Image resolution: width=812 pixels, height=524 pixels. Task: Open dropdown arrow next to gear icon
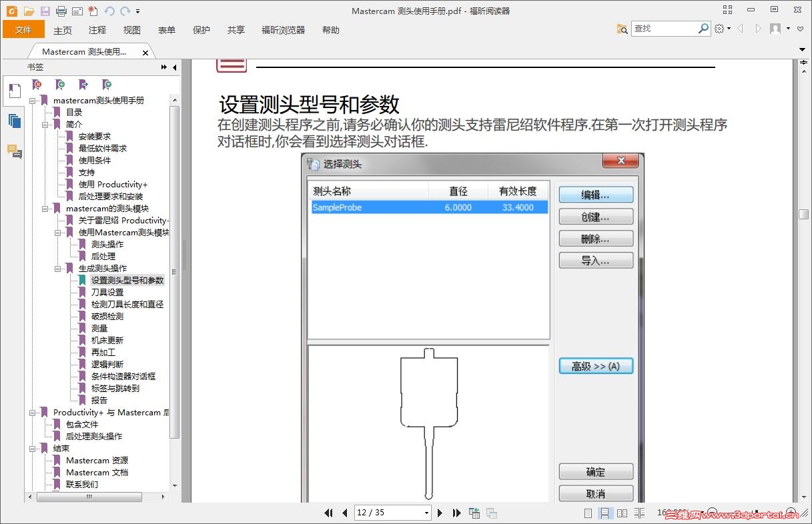click(x=729, y=29)
